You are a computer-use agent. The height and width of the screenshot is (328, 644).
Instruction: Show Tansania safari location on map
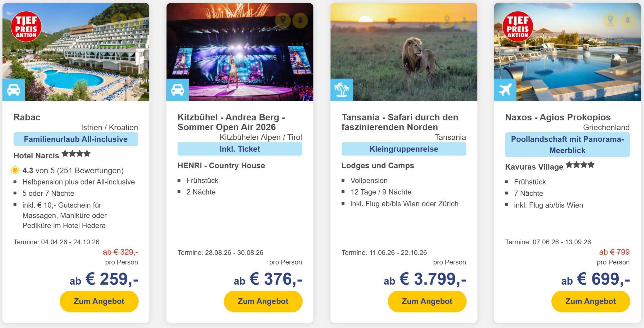(x=447, y=20)
